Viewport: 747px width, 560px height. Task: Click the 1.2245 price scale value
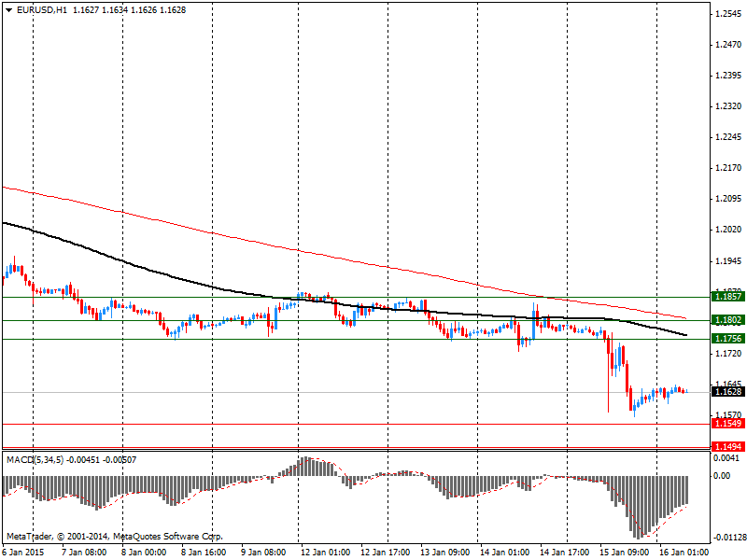[728, 137]
